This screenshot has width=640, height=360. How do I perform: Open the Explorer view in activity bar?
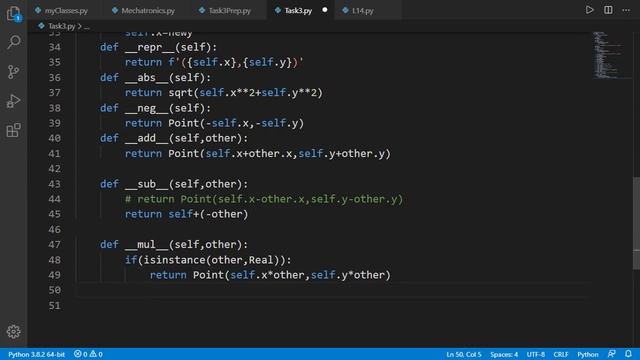click(x=13, y=13)
